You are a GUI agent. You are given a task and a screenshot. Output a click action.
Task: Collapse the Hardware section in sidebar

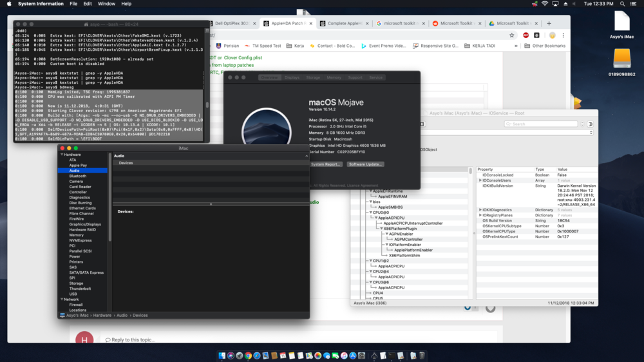tap(62, 155)
